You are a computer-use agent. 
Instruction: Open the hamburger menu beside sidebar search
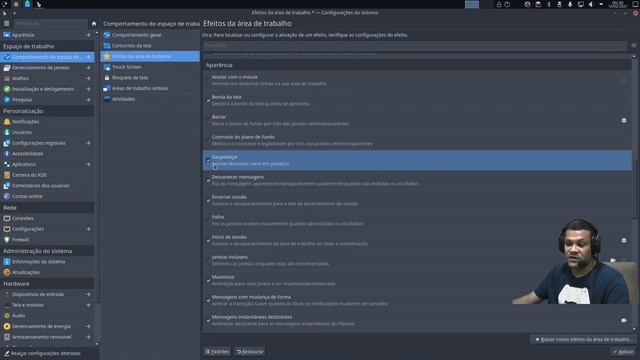click(x=7, y=24)
